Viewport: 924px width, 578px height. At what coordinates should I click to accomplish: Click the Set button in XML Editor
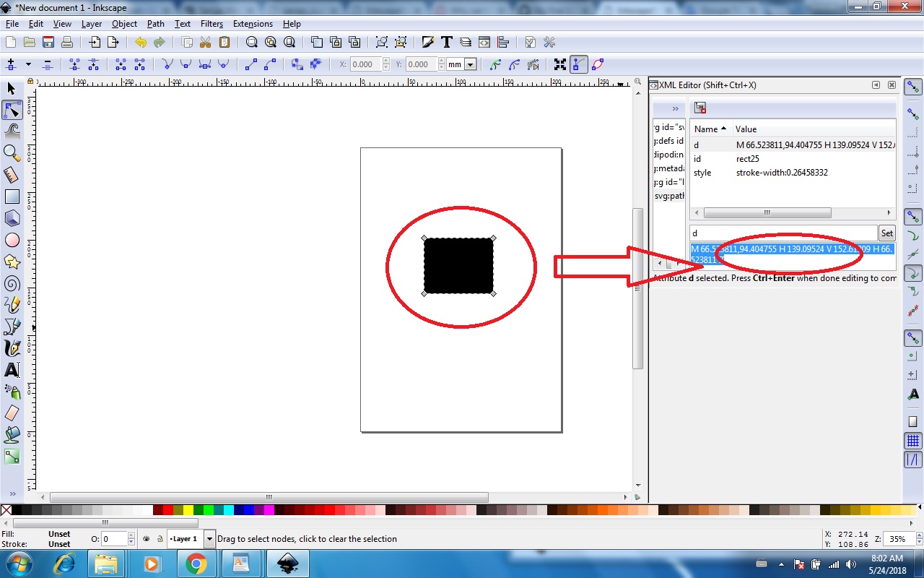[886, 233]
